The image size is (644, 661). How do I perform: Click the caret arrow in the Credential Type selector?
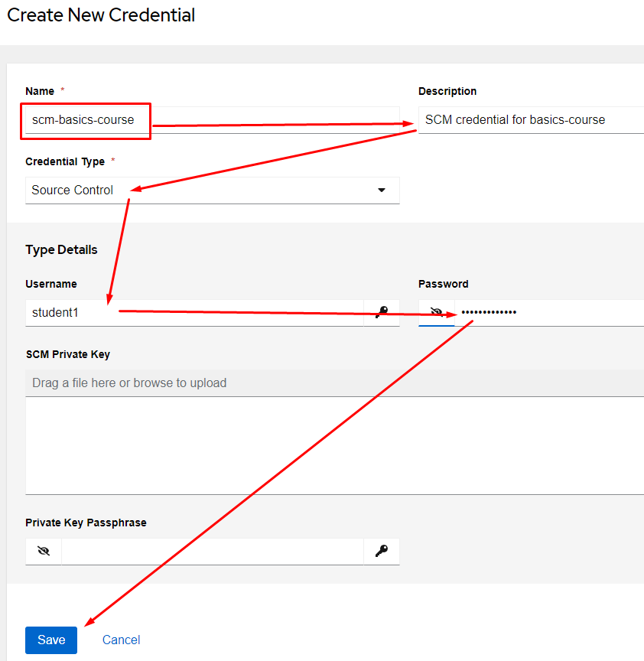tap(382, 190)
